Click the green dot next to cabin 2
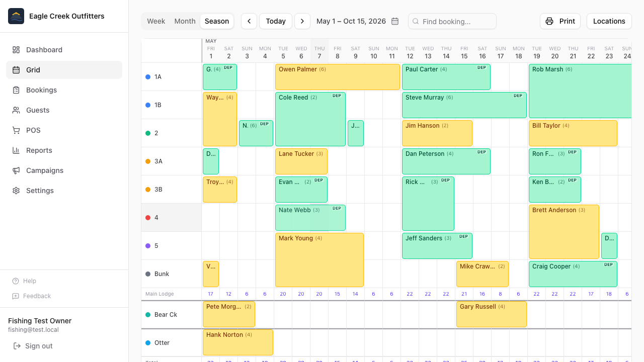Image resolution: width=644 pixels, height=362 pixels. coord(148,133)
